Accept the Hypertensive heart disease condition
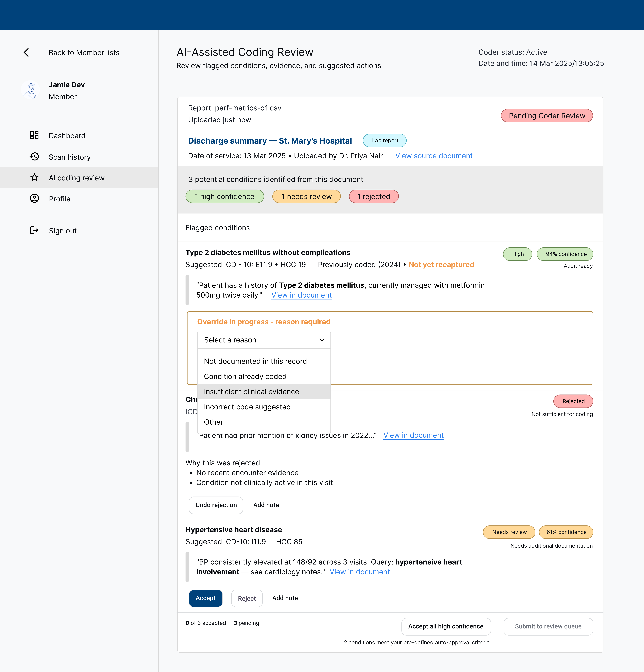The image size is (644, 672). 206,598
